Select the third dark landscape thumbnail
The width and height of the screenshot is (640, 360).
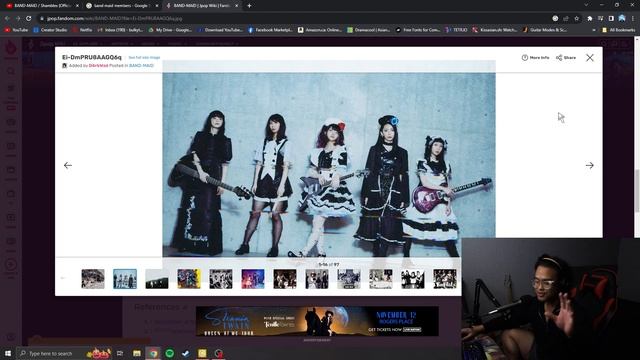pyautogui.click(x=157, y=279)
